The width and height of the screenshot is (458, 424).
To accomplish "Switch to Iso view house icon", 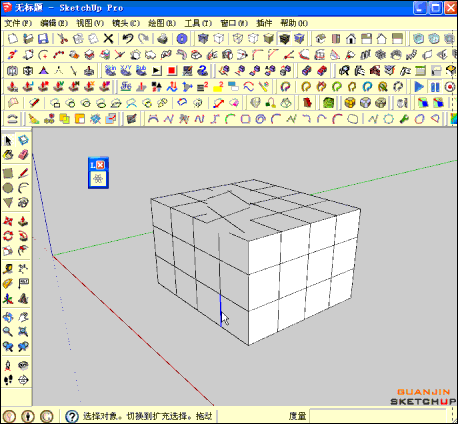I will pos(320,39).
